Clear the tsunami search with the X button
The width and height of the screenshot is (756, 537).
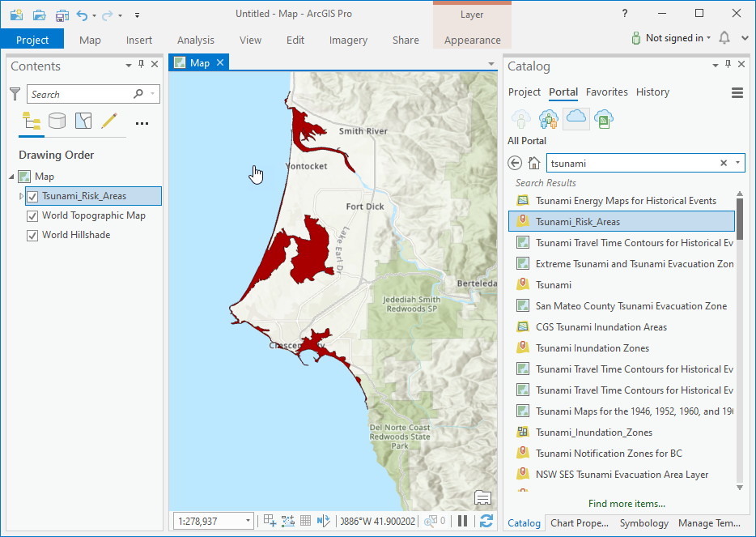point(723,162)
